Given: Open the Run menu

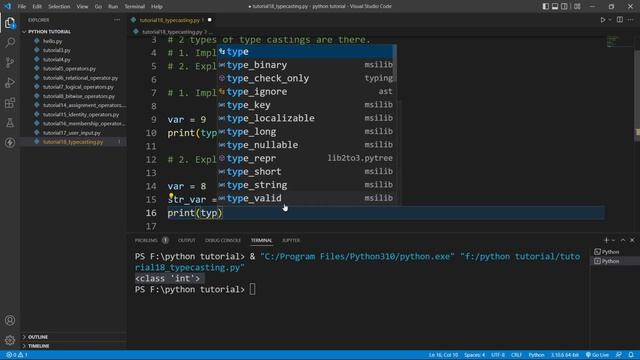Looking at the screenshot, I should click(x=113, y=7).
